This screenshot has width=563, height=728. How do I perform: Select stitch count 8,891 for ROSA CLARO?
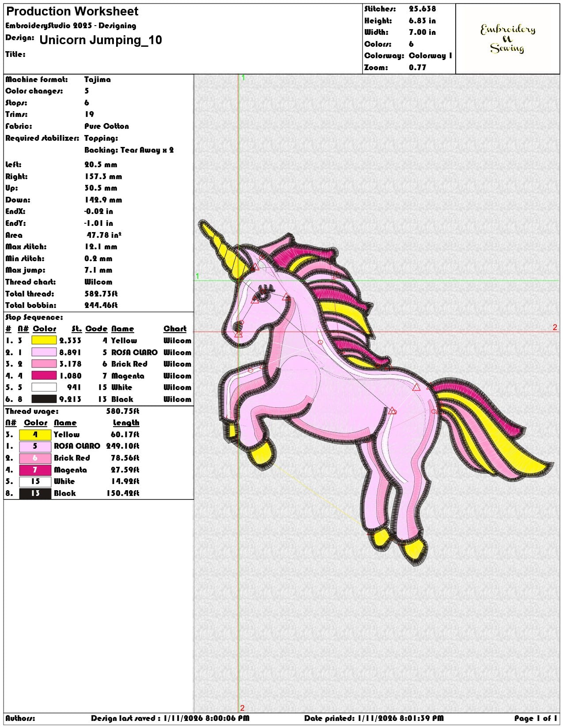70,353
